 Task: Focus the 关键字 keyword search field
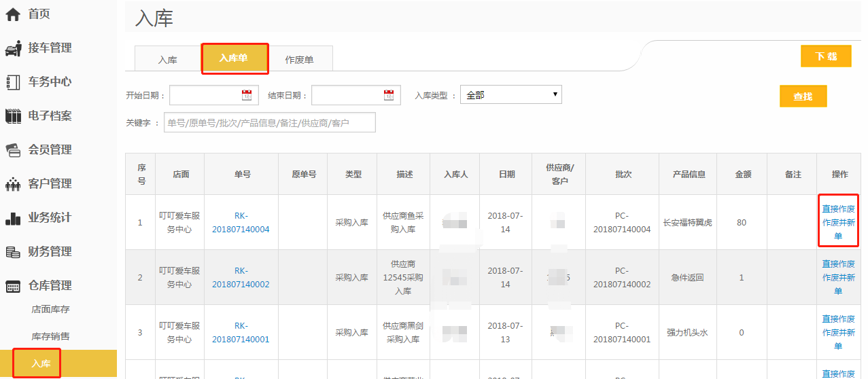(269, 123)
